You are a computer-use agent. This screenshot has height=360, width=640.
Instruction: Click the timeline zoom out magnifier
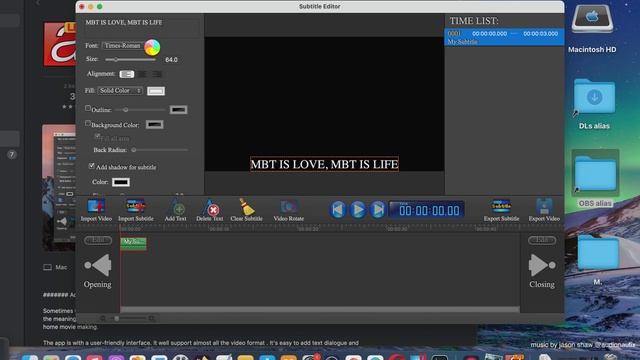[x=103, y=318]
